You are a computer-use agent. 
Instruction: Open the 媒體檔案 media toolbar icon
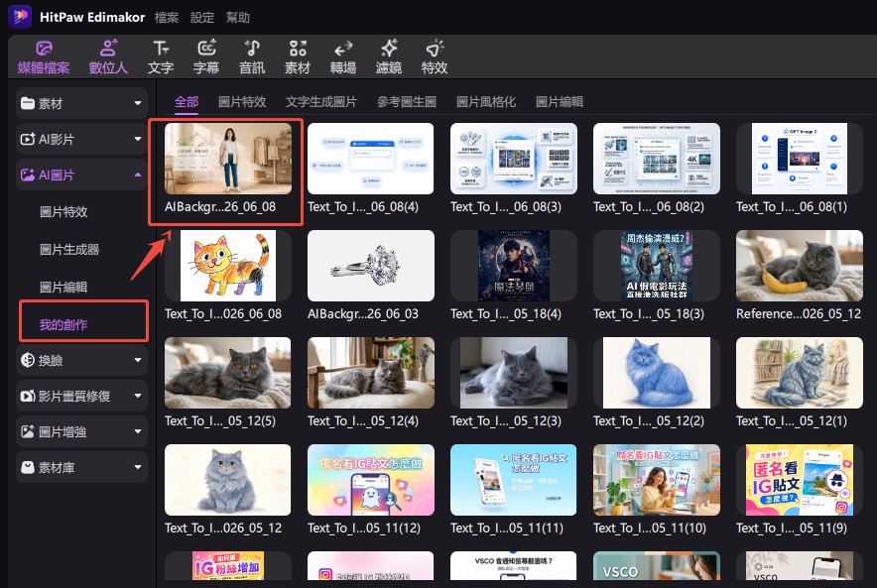pyautogui.click(x=44, y=49)
